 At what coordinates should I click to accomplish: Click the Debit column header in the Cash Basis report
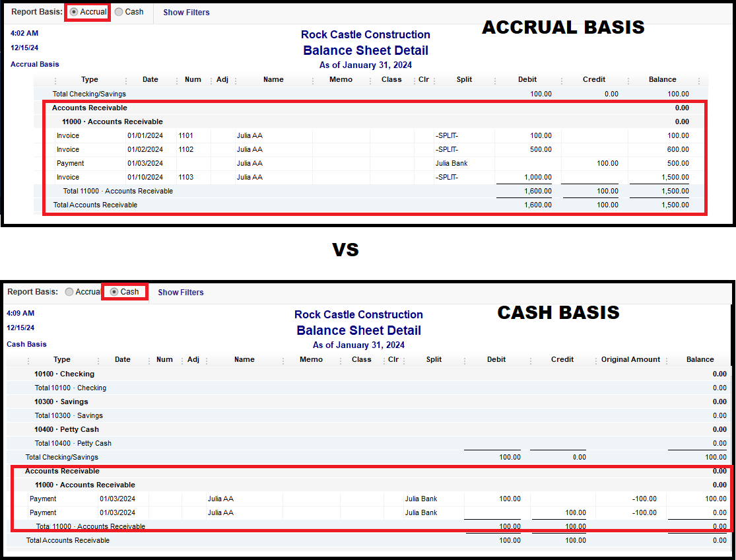click(x=496, y=359)
